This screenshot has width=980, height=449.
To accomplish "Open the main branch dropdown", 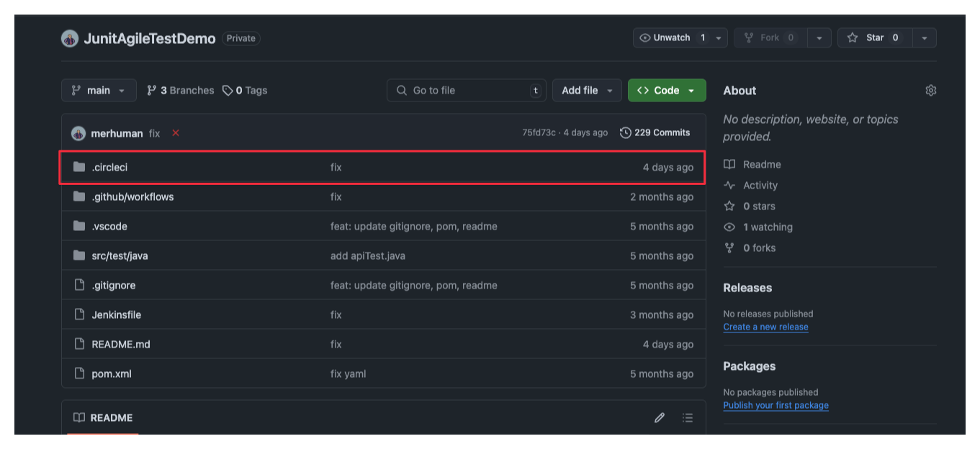I will click(99, 91).
